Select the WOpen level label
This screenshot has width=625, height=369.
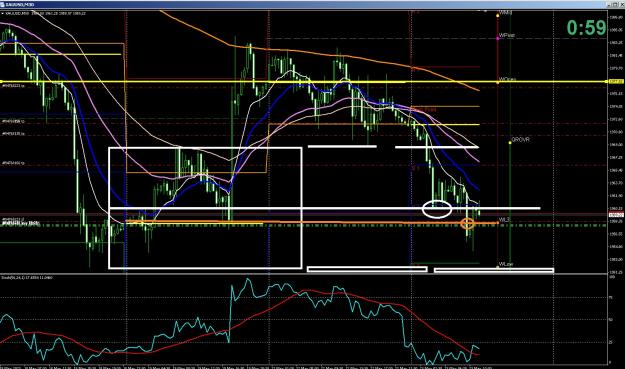tap(507, 79)
